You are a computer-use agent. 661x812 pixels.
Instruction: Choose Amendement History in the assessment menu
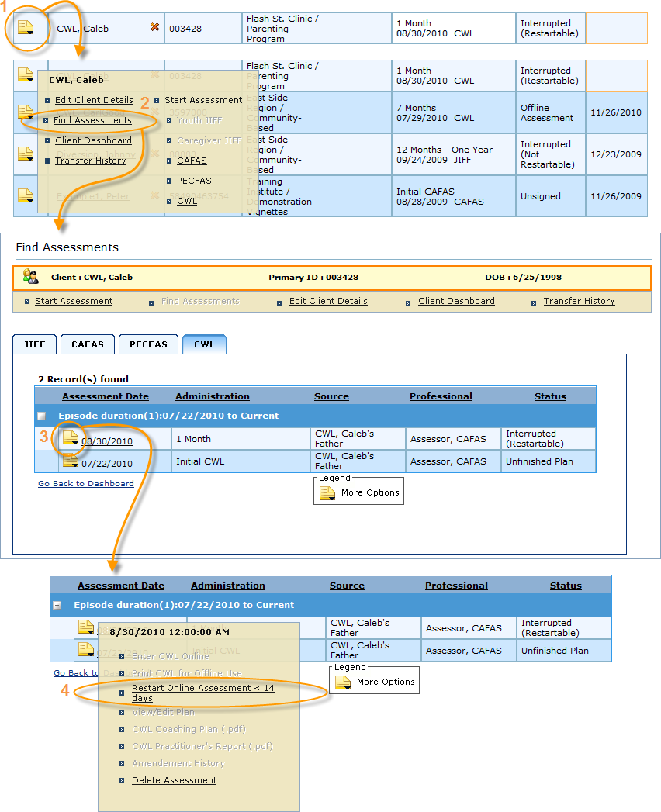pyautogui.click(x=178, y=763)
